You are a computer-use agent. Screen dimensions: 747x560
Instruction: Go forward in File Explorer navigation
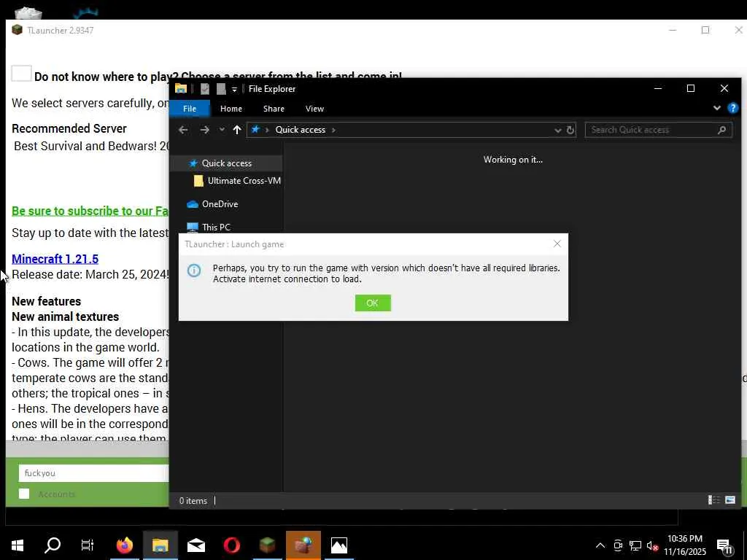pyautogui.click(x=204, y=130)
